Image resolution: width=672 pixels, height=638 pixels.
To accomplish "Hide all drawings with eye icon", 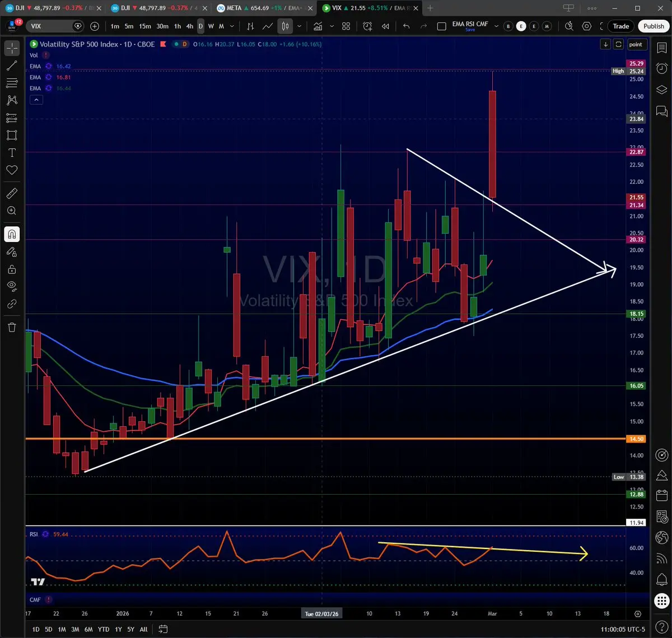I will click(x=11, y=287).
